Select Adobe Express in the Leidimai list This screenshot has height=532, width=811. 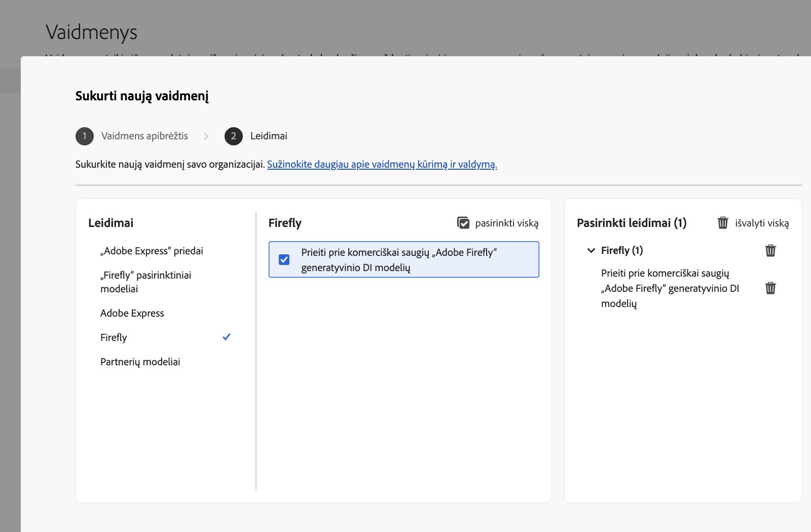(132, 313)
